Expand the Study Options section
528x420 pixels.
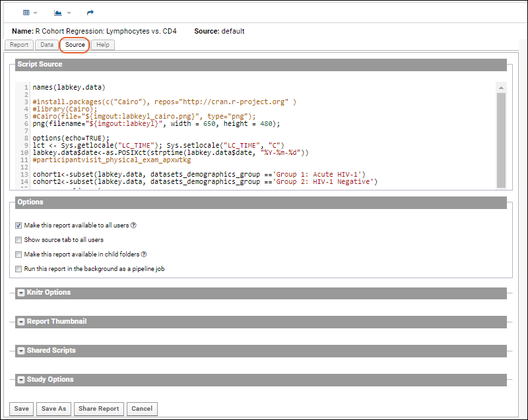tap(21, 380)
